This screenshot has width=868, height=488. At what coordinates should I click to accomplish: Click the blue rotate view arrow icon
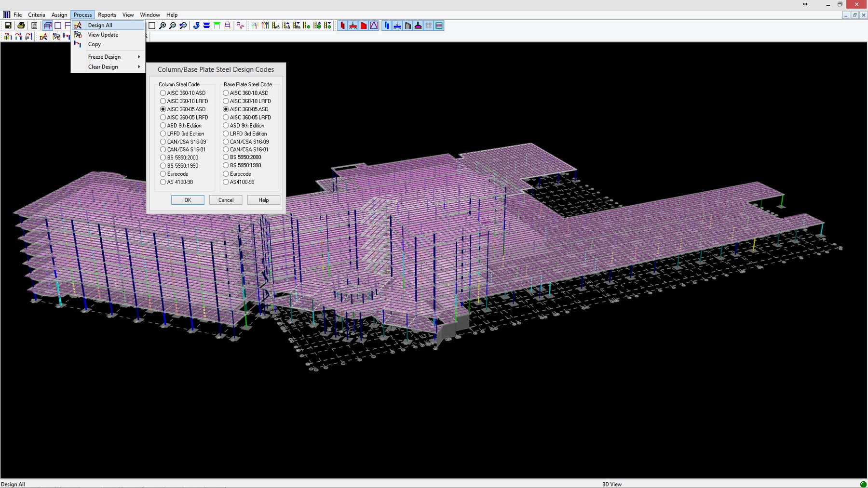(196, 26)
